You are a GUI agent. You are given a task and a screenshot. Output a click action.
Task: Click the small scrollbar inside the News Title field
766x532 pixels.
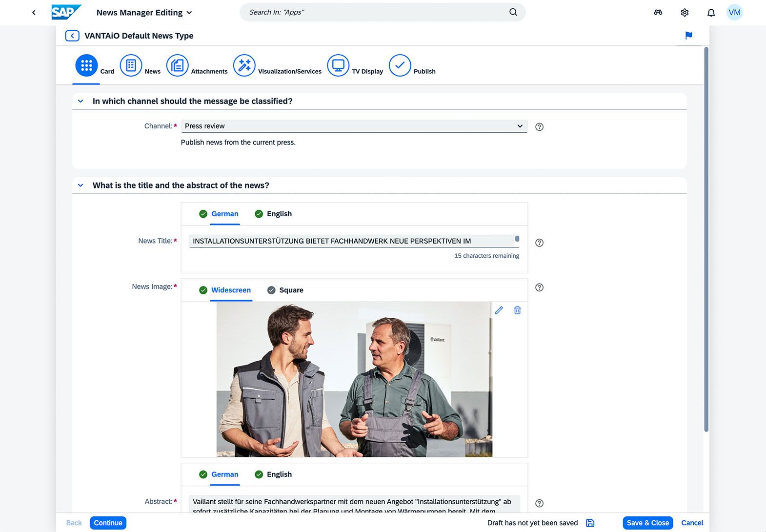(517, 239)
